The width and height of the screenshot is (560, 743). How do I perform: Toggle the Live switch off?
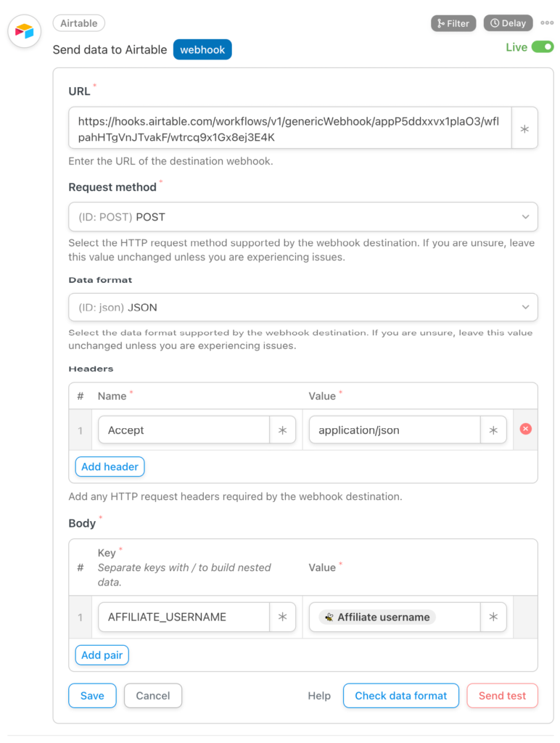click(542, 47)
